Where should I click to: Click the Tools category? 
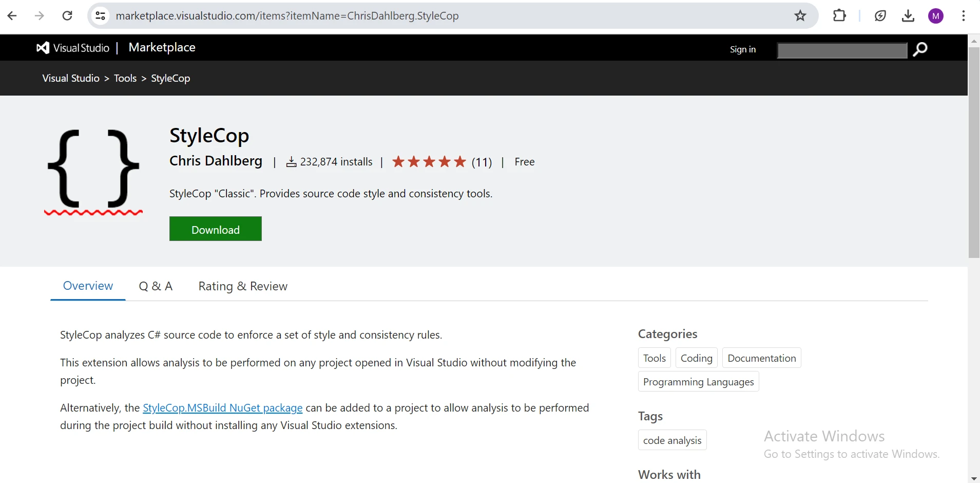tap(655, 358)
